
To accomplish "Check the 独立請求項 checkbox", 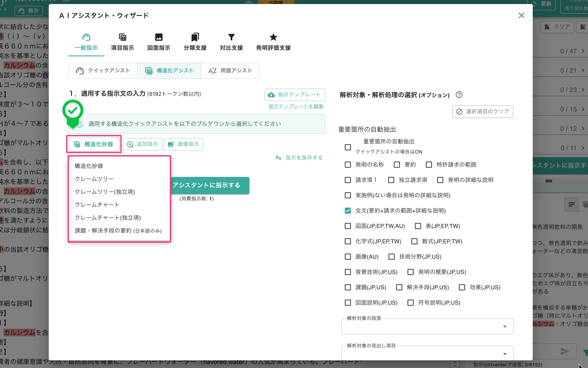I will (x=391, y=180).
